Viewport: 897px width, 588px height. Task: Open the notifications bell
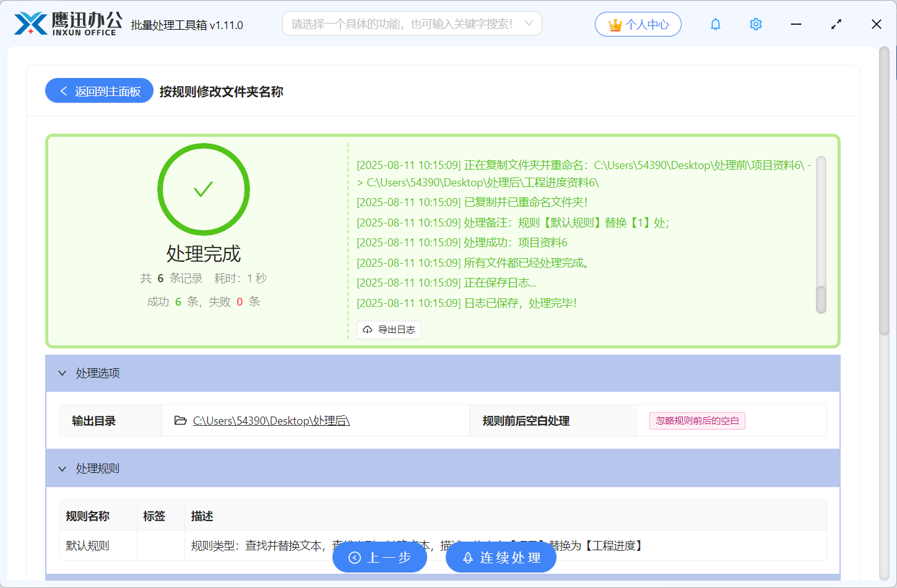click(x=716, y=24)
